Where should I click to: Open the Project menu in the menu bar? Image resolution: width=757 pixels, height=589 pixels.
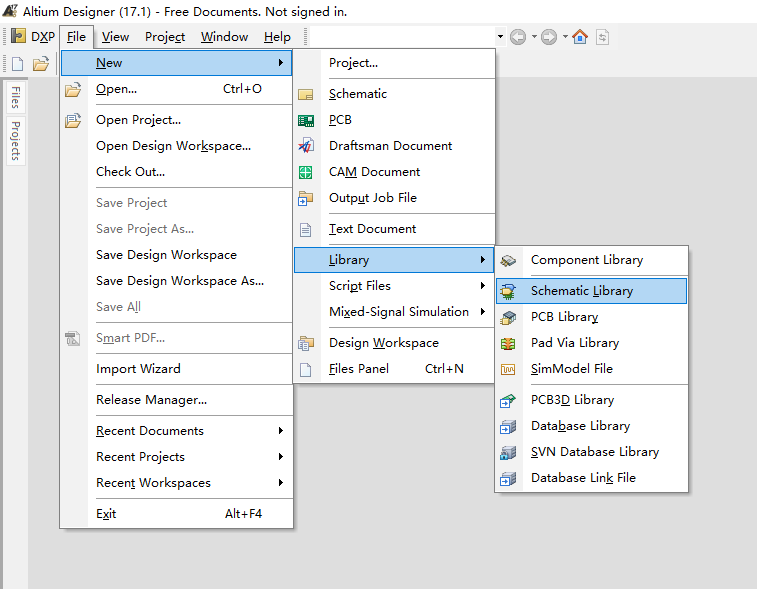[165, 37]
